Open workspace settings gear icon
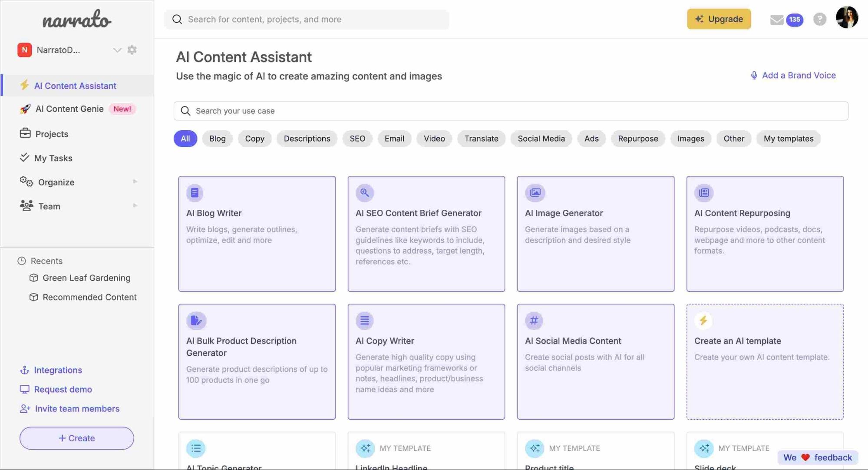This screenshot has height=470, width=868. pos(132,50)
